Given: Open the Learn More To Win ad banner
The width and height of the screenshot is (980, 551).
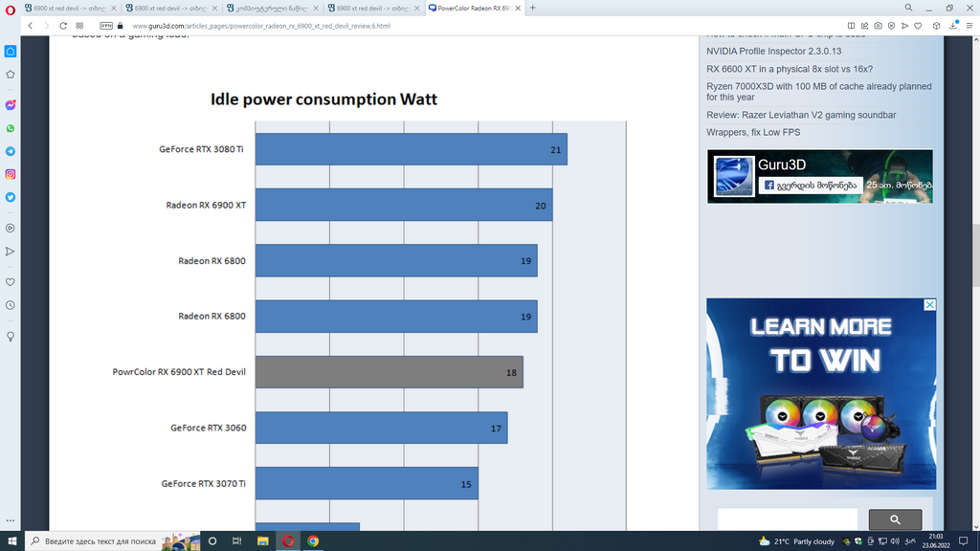Looking at the screenshot, I should pyautogui.click(x=821, y=393).
